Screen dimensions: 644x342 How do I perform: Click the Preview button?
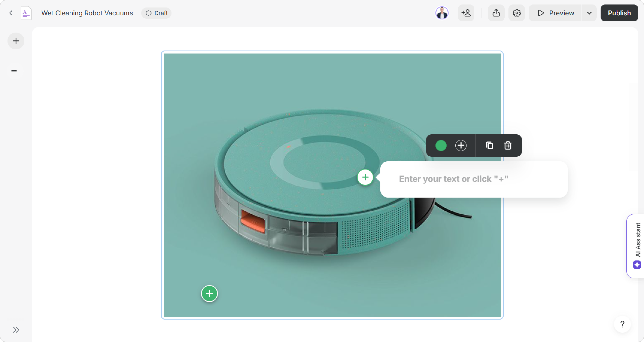coord(555,13)
